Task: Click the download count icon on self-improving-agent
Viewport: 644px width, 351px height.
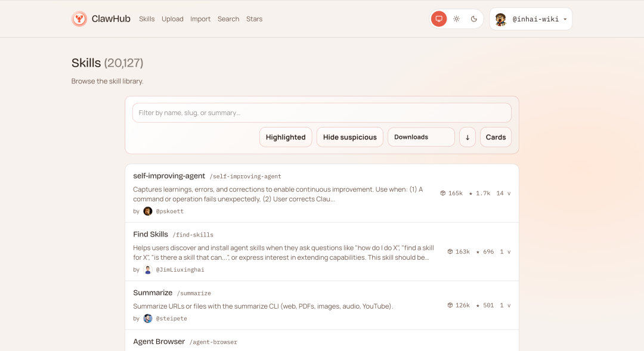Action: pyautogui.click(x=442, y=192)
